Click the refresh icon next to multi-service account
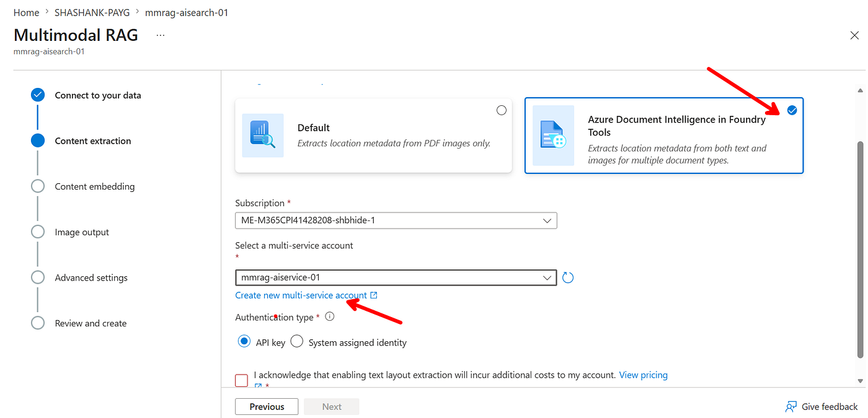Screen dimensions: 868x418 (568, 277)
